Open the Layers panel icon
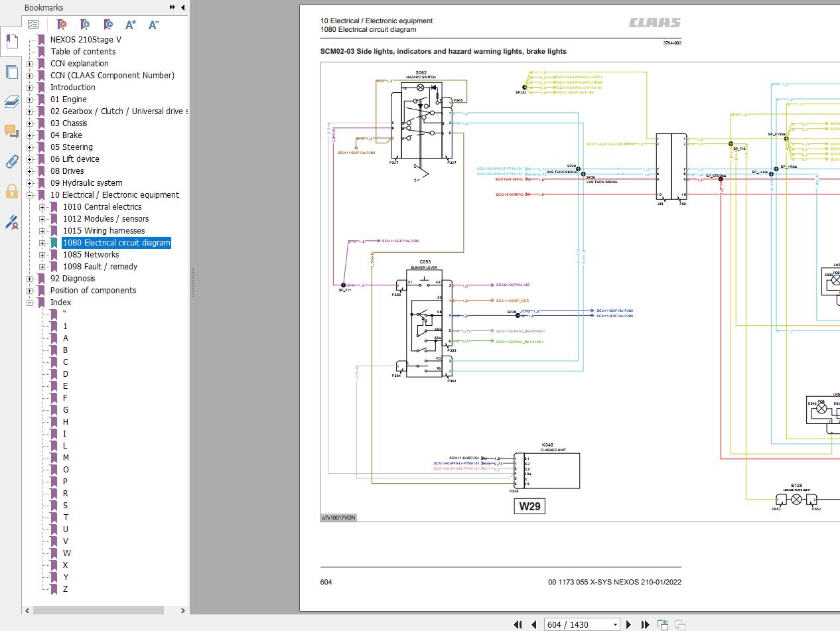This screenshot has height=631, width=840. [x=11, y=102]
